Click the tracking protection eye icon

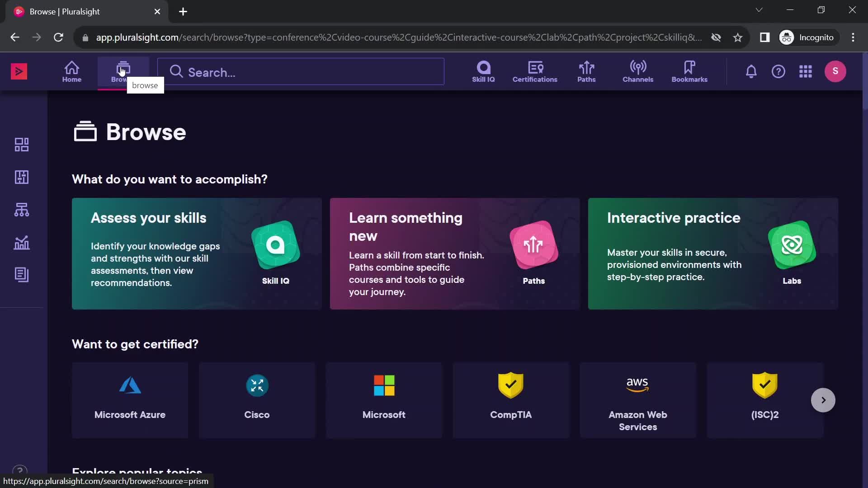pyautogui.click(x=716, y=38)
